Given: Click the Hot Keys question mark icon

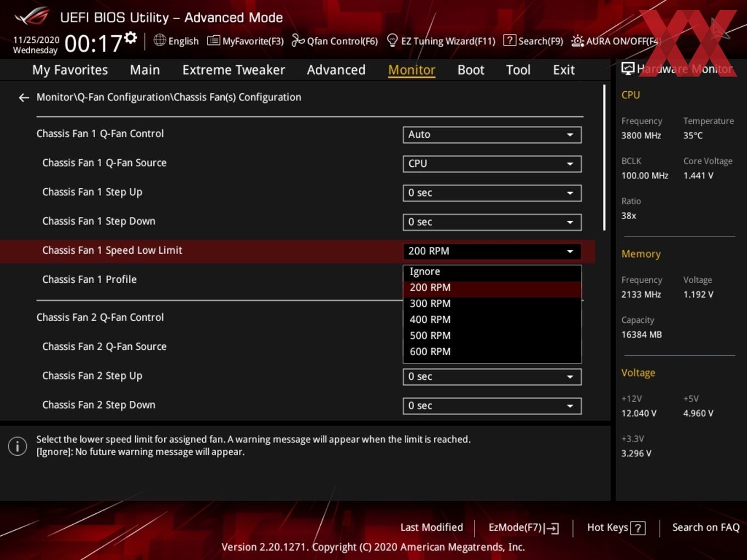Looking at the screenshot, I should point(638,528).
